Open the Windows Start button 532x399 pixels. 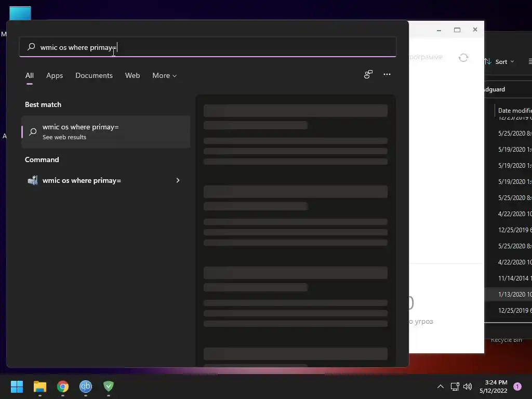[x=17, y=387]
